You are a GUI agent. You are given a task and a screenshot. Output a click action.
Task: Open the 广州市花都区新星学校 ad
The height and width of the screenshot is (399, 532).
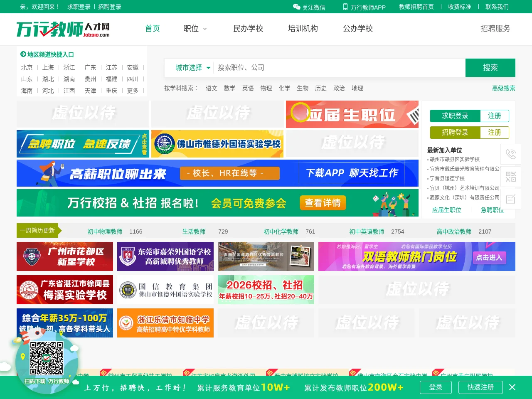(65, 256)
